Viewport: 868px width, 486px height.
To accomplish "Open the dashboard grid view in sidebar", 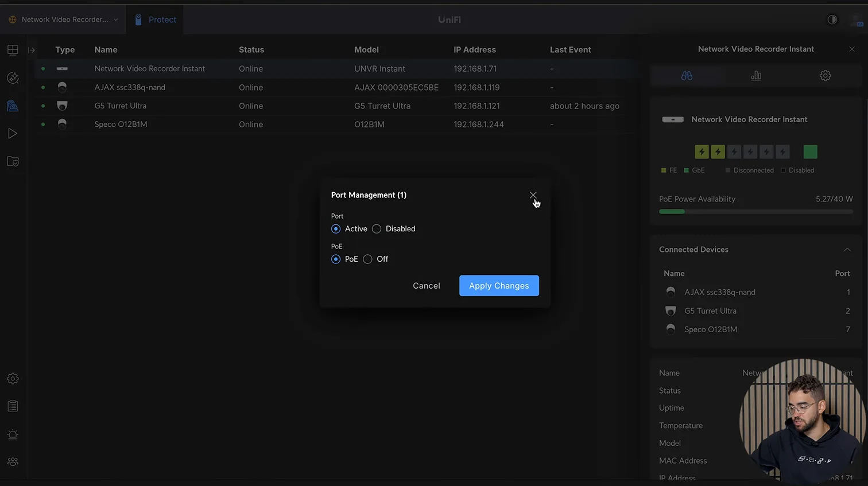I will tap(13, 50).
